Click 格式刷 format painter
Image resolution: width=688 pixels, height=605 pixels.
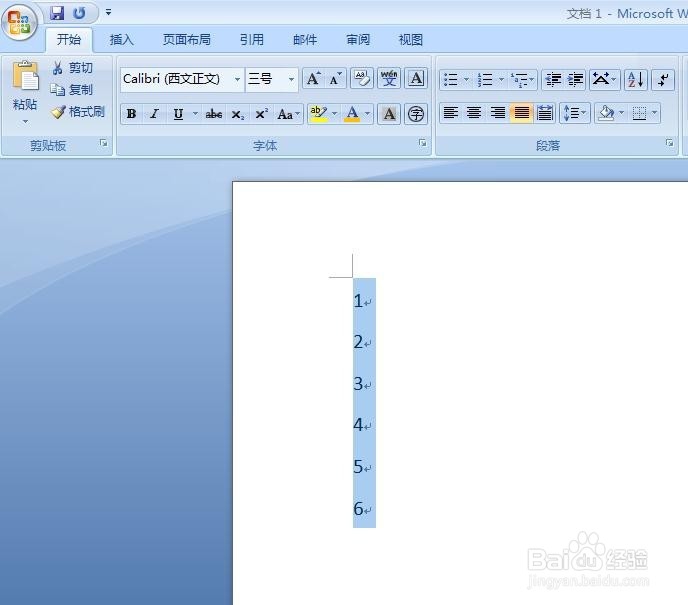(78, 112)
